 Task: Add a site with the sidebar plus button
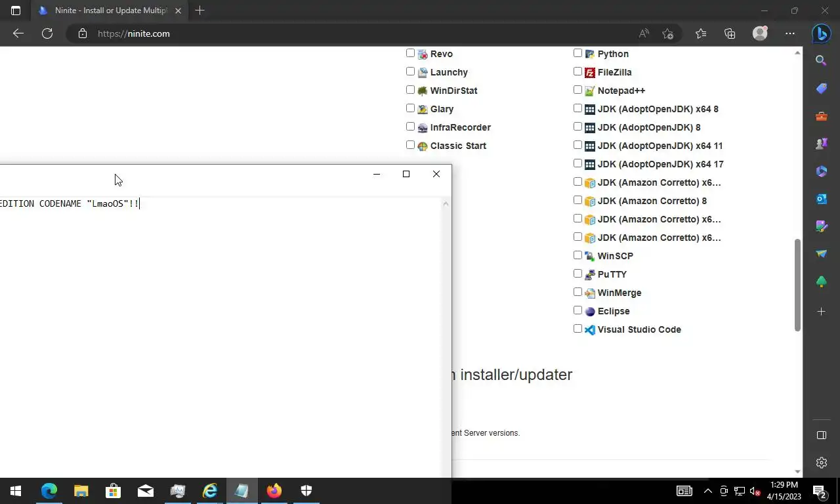pos(821,311)
